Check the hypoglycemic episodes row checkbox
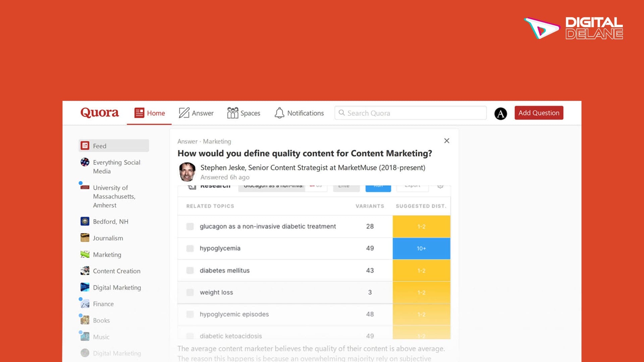 coord(190,314)
